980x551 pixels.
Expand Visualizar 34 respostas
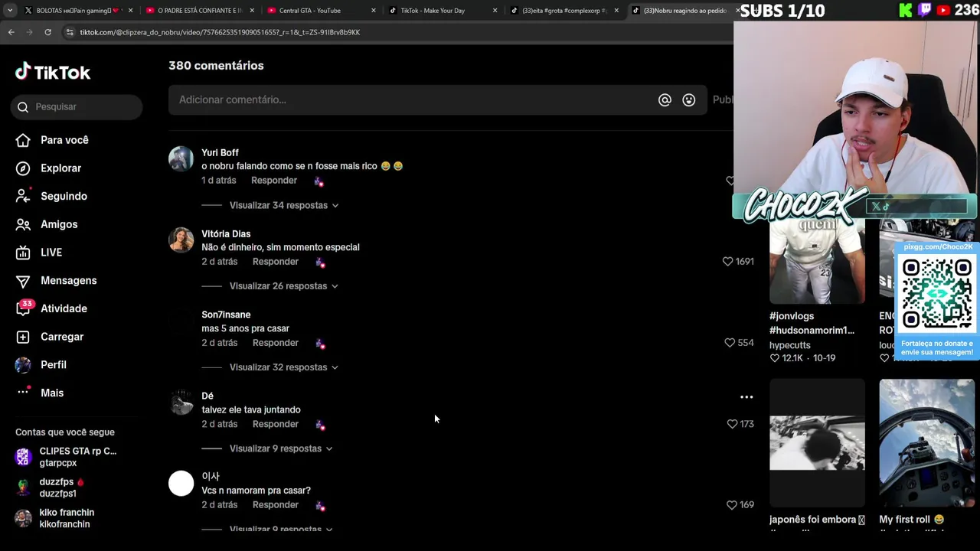tap(284, 205)
